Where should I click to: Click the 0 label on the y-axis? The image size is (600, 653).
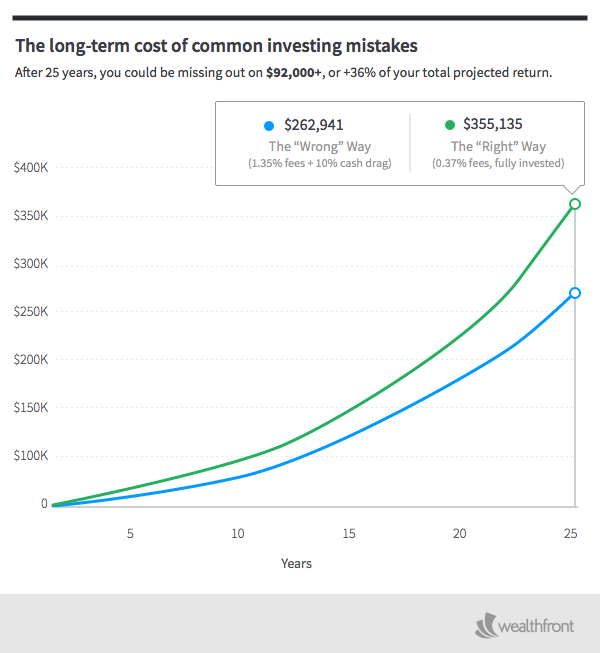click(44, 504)
